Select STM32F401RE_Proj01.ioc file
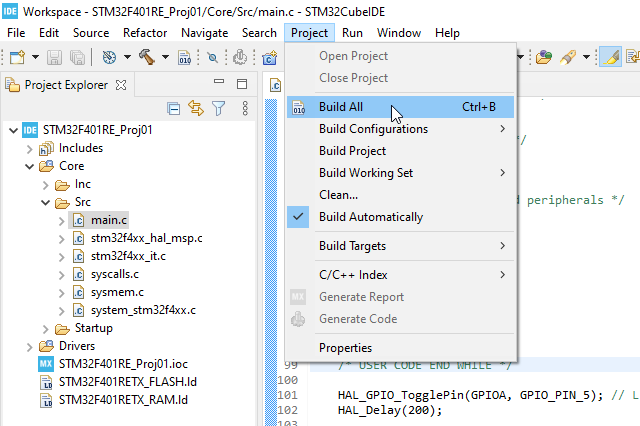Screen dimensions: 640x426 (x=122, y=364)
